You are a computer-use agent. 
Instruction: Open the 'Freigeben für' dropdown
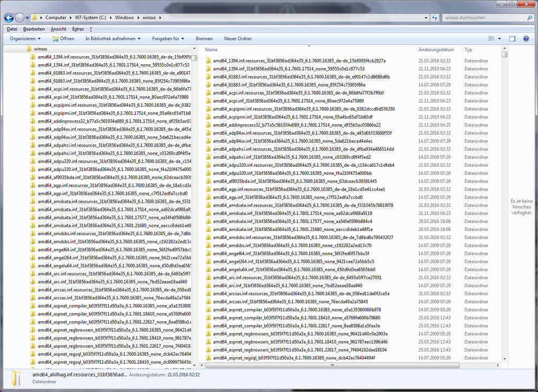(168, 39)
